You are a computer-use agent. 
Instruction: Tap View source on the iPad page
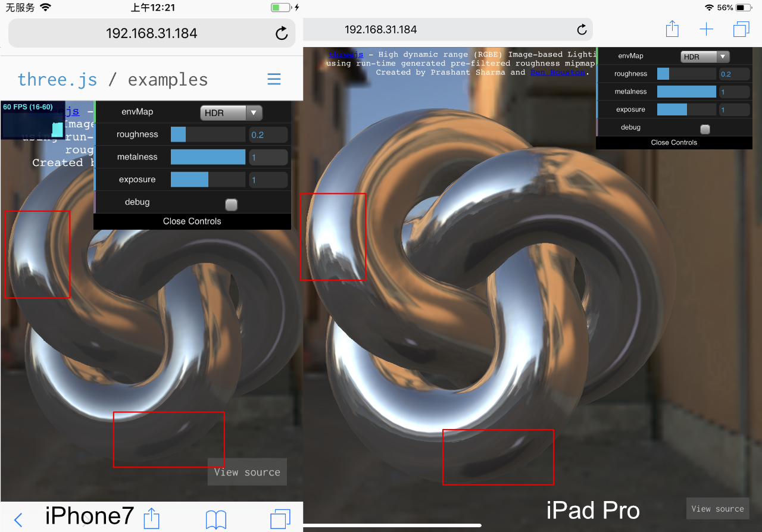[x=717, y=508]
